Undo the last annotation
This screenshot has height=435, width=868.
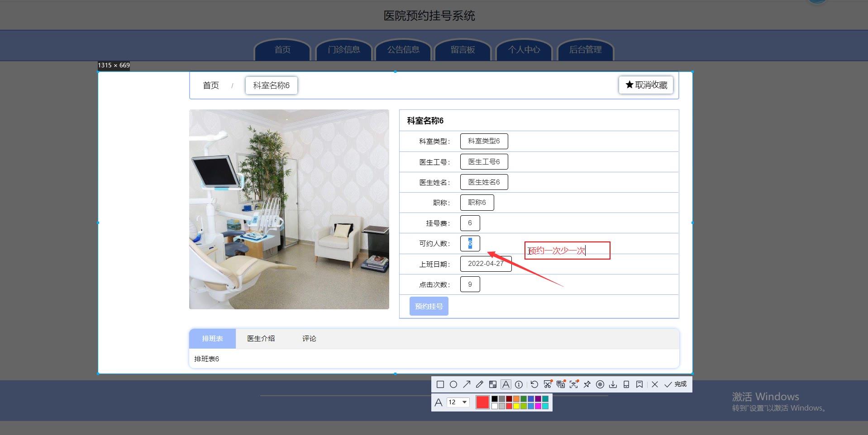(x=534, y=384)
